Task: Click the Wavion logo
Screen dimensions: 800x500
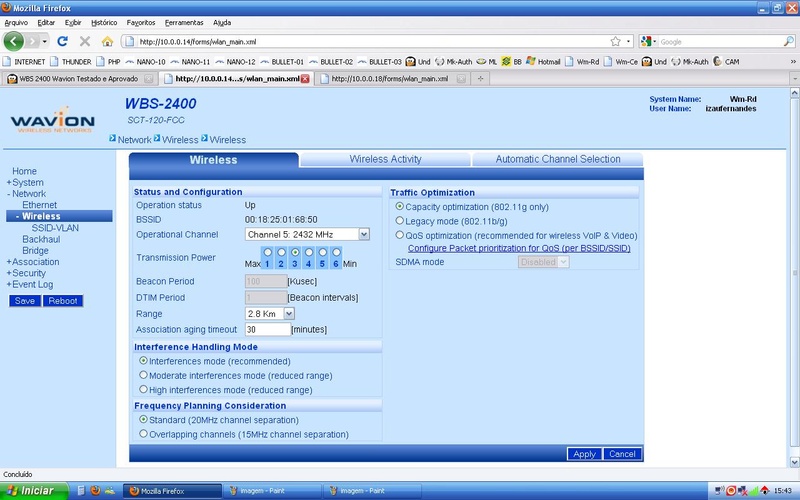Action: (x=53, y=120)
